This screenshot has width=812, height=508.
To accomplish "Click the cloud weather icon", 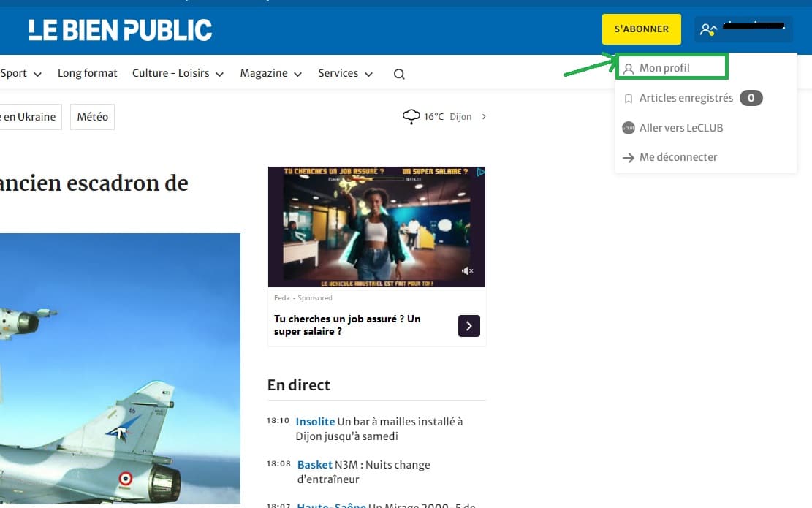I will click(x=411, y=116).
